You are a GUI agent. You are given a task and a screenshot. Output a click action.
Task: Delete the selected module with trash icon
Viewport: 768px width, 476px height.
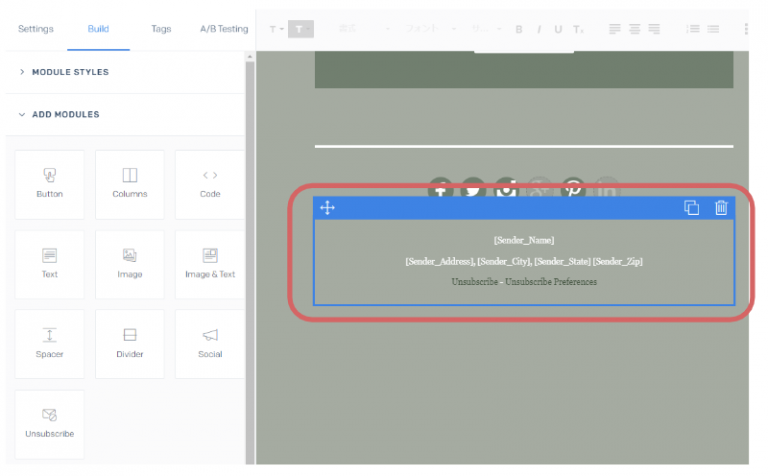(721, 208)
